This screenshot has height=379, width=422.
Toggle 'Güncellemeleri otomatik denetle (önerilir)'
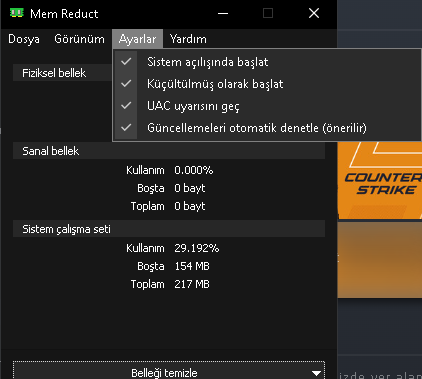point(267,128)
